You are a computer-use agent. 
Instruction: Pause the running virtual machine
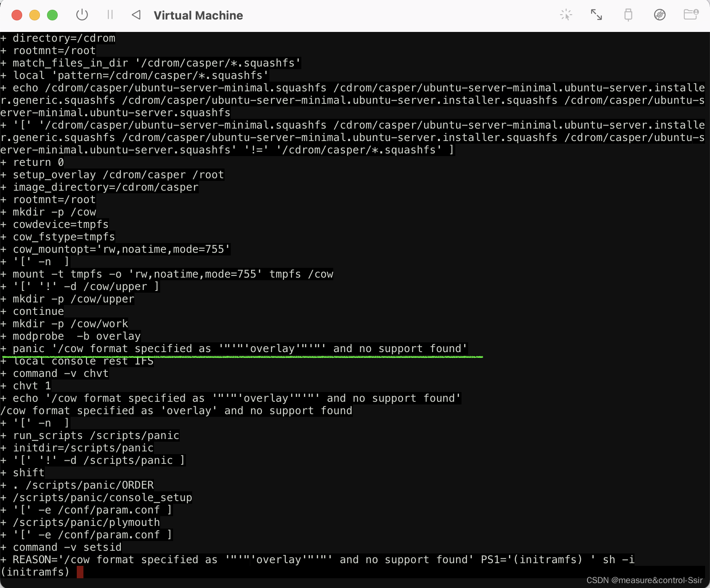[x=110, y=15]
